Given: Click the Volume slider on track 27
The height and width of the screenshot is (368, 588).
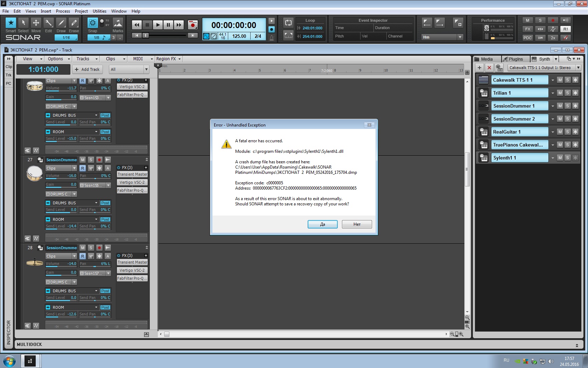Looking at the screenshot, I should click(x=61, y=176).
